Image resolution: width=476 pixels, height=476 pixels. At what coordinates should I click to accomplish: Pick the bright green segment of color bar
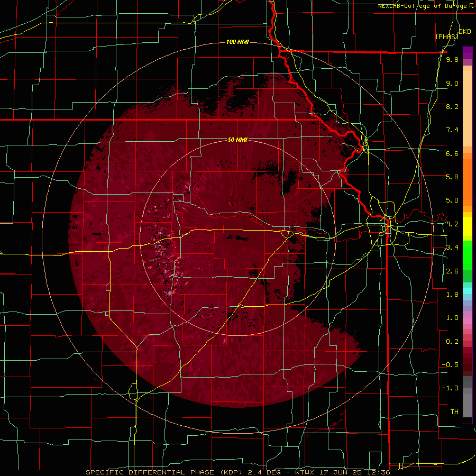coord(467,255)
